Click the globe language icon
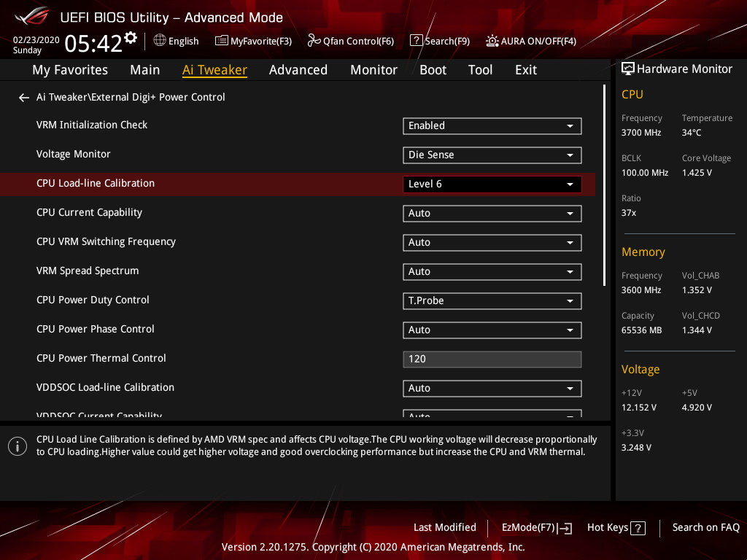 click(160, 41)
